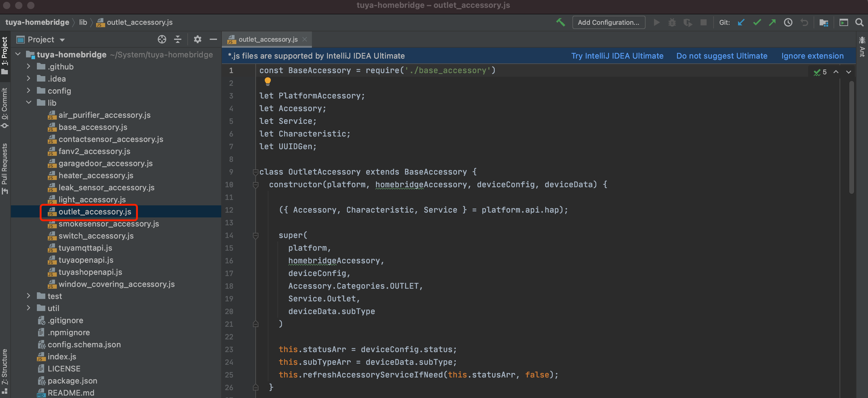Select garagedoor_accessory.js file
Screen dimensions: 868x398
[105, 163]
